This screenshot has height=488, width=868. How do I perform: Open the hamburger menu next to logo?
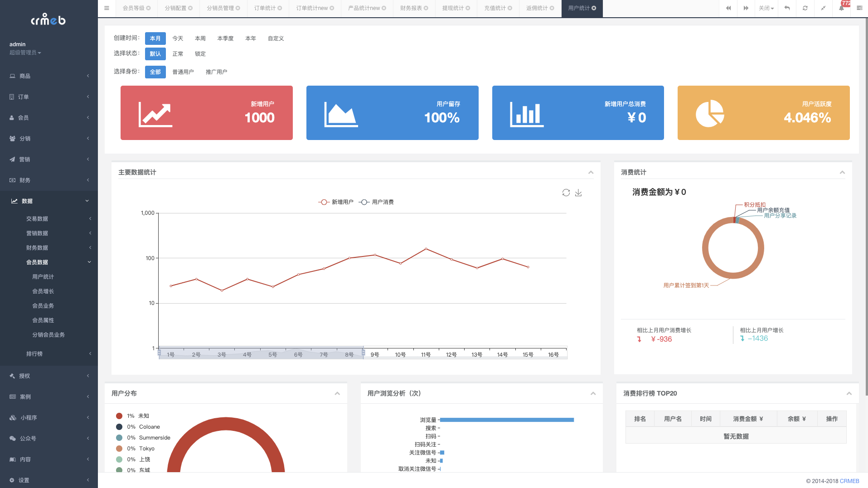tap(107, 8)
